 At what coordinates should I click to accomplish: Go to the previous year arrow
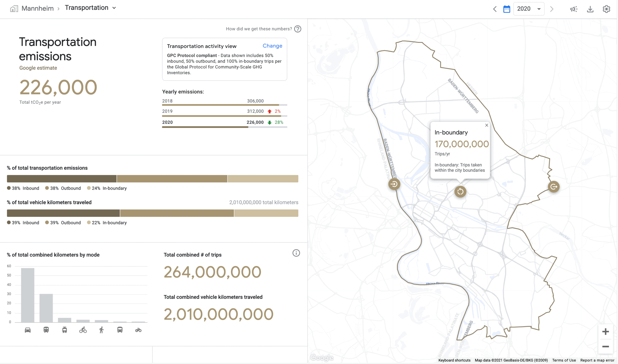coord(495,9)
